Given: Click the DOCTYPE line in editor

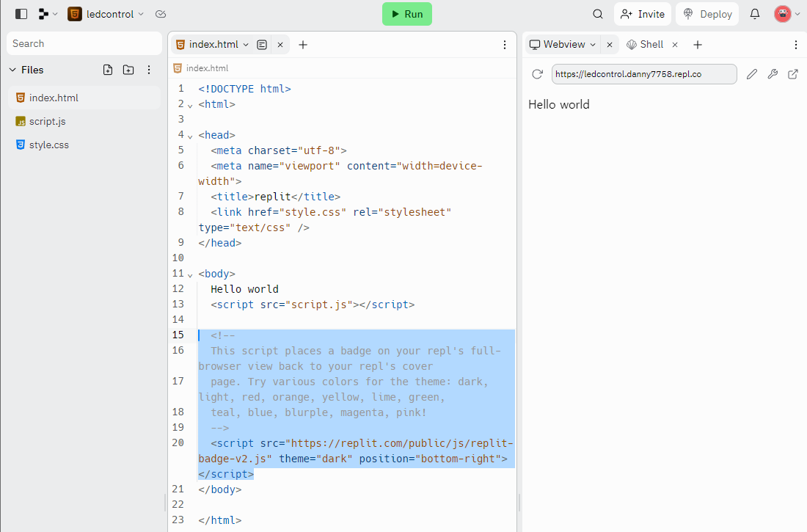Looking at the screenshot, I should tap(245, 89).
